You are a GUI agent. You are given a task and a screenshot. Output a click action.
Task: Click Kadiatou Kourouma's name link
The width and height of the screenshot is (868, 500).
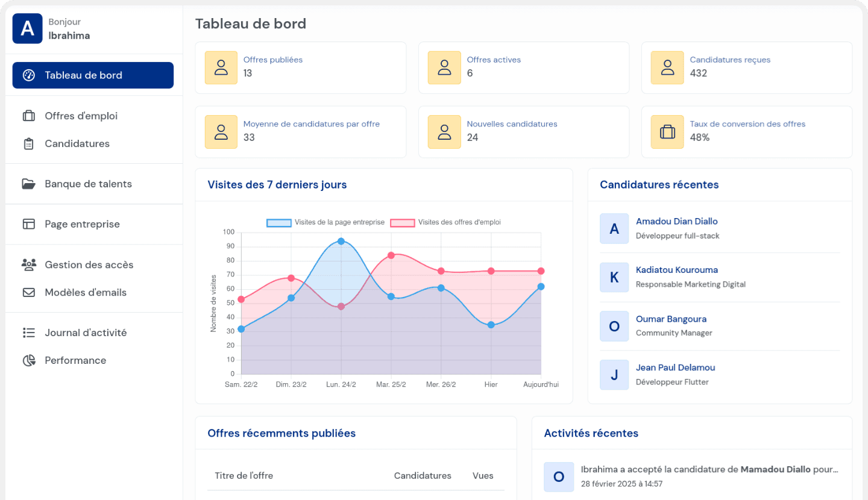pyautogui.click(x=676, y=270)
